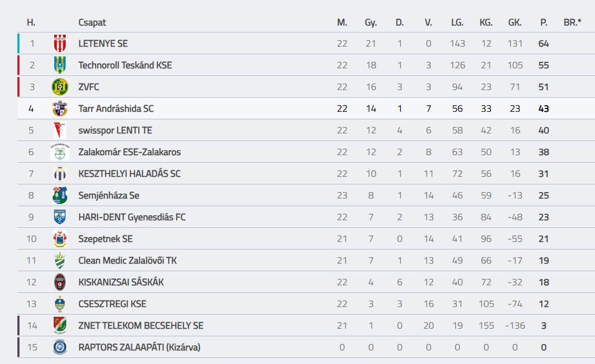Viewport: 595px width, 364px height.
Task: Select the swisspor LENTI TE logo
Action: click(60, 130)
